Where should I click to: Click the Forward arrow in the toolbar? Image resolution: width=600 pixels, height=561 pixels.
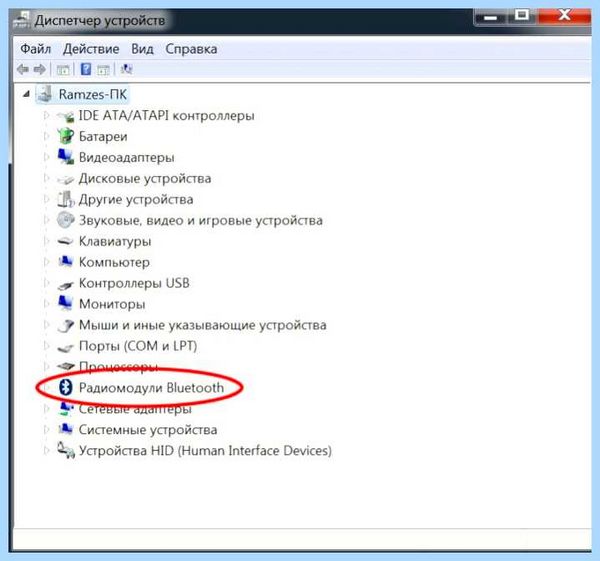[x=39, y=69]
